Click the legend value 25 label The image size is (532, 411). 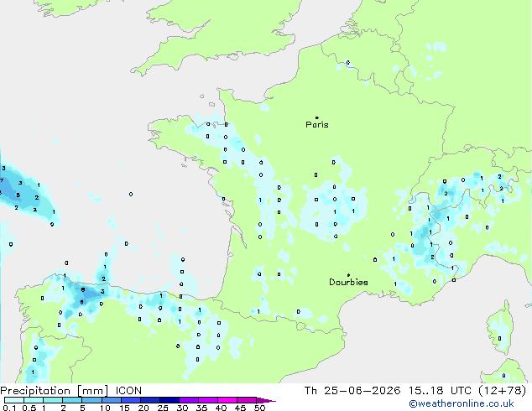coord(163,408)
